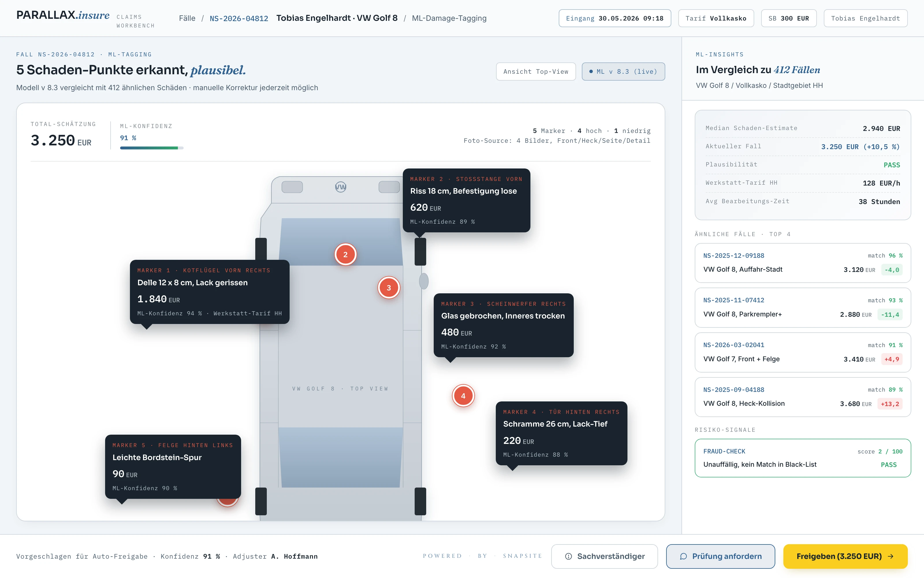The image size is (924, 578).
Task: Select damage marker 2 on the car
Action: coord(346,255)
